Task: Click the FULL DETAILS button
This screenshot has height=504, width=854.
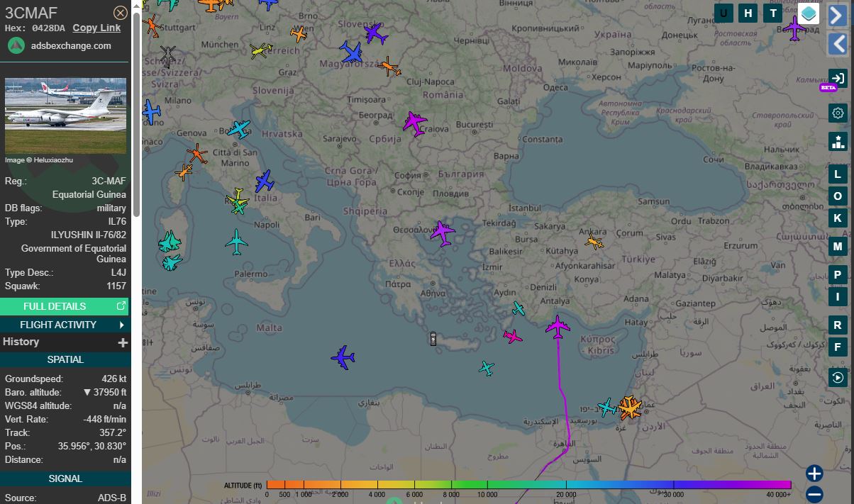Action: [65, 306]
